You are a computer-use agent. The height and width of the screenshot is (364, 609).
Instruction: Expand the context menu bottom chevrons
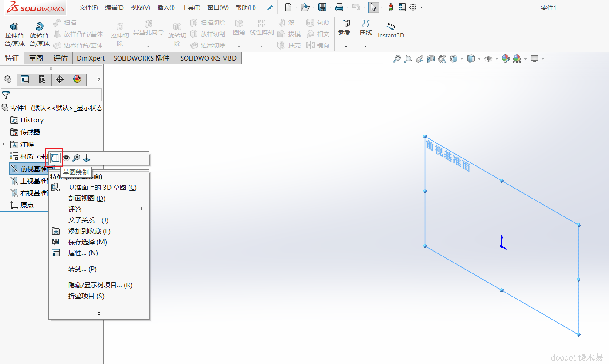click(99, 313)
